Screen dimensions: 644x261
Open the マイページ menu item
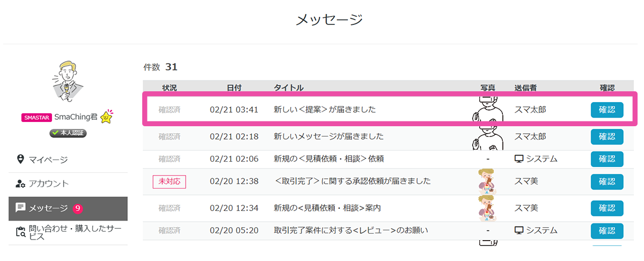[48, 160]
